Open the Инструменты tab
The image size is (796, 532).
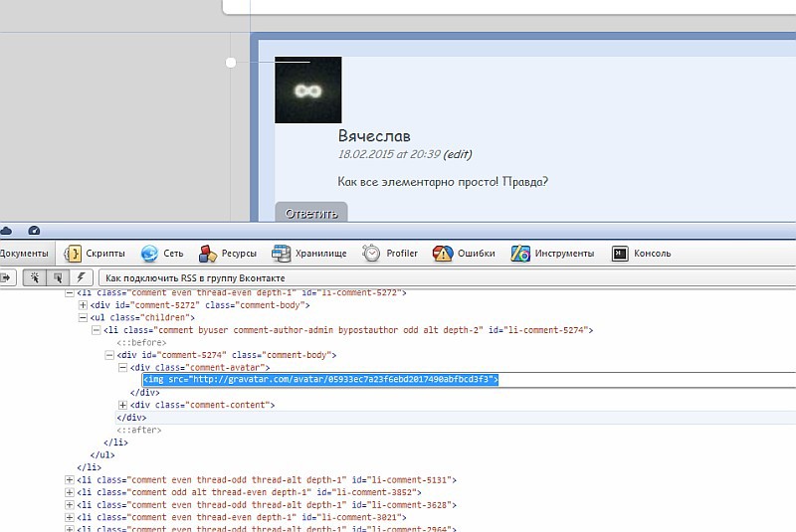pos(552,253)
